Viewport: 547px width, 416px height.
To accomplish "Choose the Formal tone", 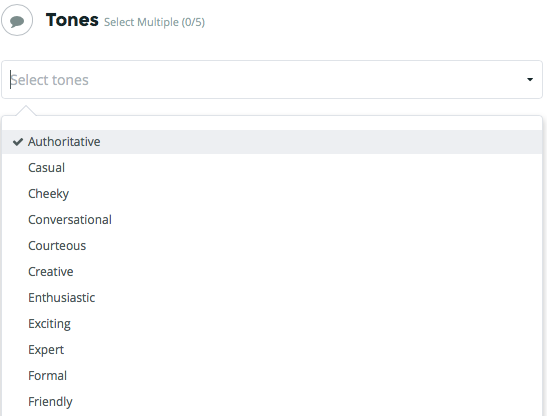I will 272,376.
